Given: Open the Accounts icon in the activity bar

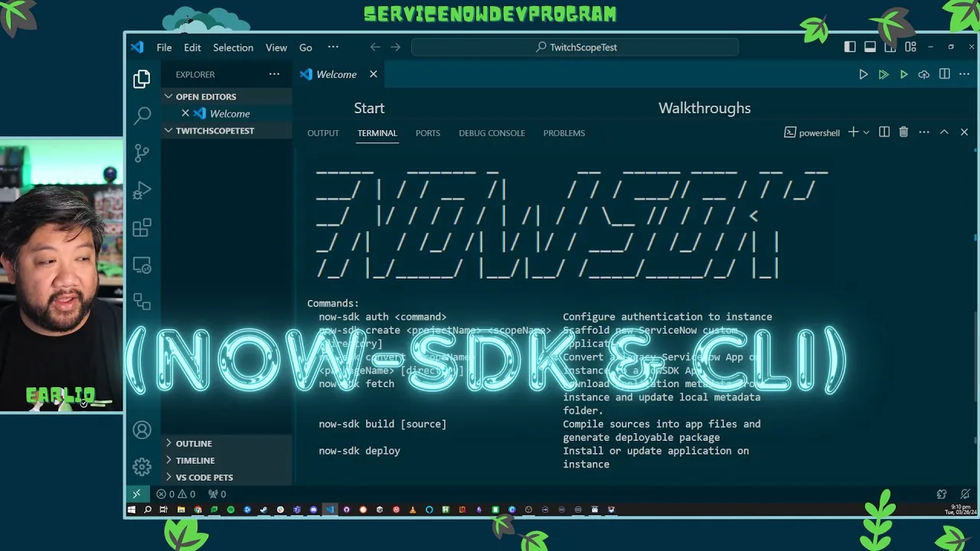Looking at the screenshot, I should point(142,429).
